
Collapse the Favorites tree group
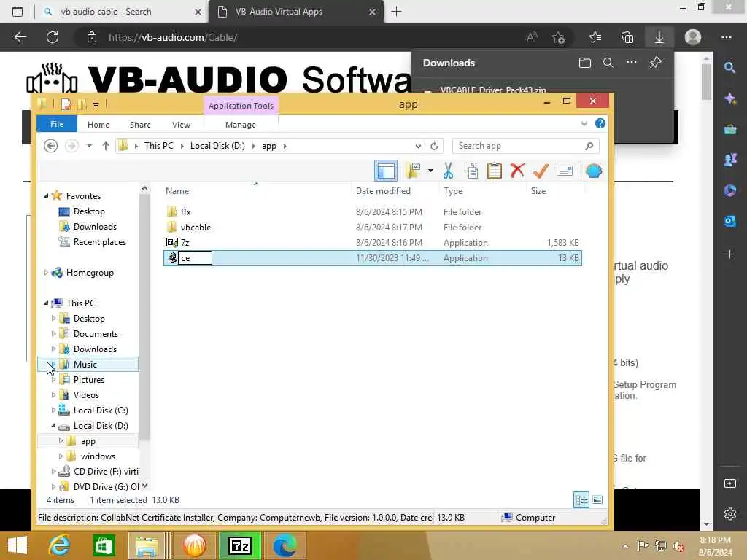point(46,195)
